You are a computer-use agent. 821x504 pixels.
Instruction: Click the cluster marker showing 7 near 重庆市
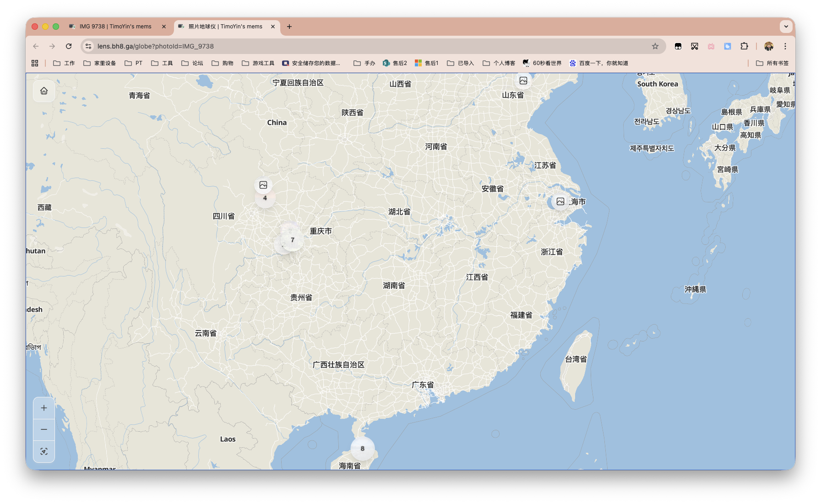pos(292,239)
